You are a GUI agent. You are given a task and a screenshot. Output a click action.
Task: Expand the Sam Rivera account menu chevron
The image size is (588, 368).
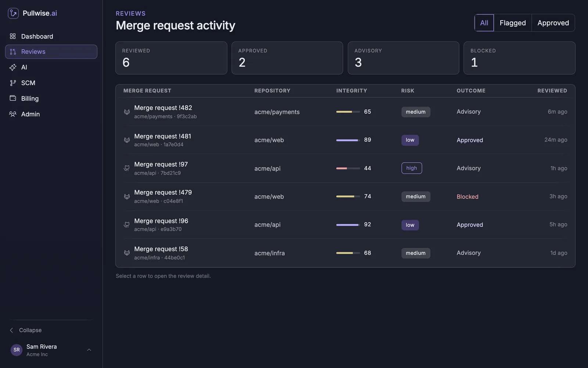click(x=89, y=350)
